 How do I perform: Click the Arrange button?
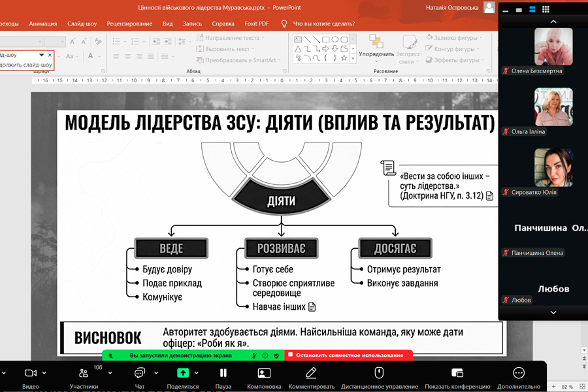coord(376,49)
